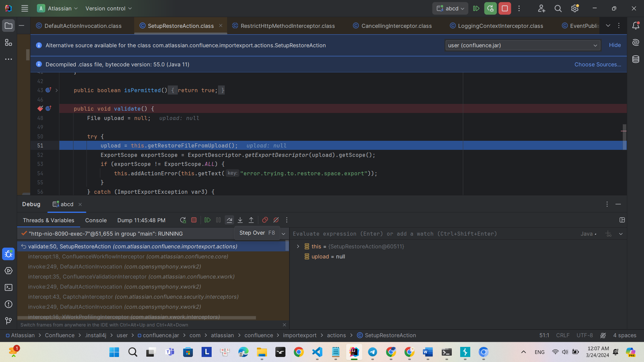644x362 pixels.
Task: Expand folded isPermitted method
Action: click(x=57, y=90)
